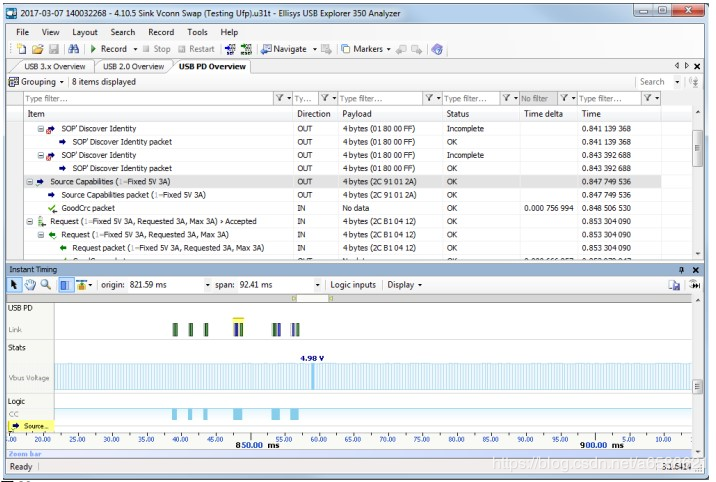The height and width of the screenshot is (482, 716).
Task: Open the Record menu
Action: 161,32
